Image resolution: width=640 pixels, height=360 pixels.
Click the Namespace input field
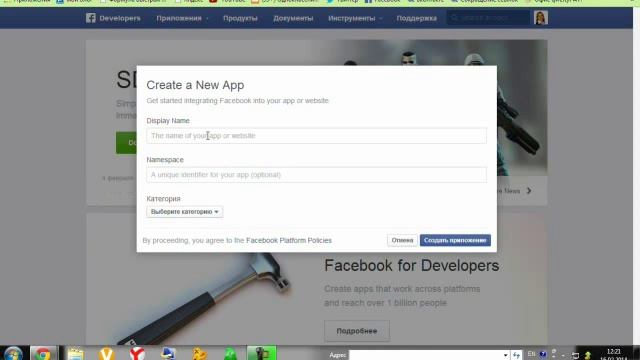(x=316, y=175)
